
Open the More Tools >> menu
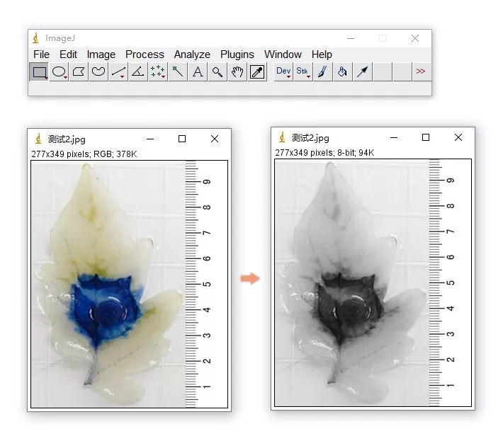(x=421, y=71)
